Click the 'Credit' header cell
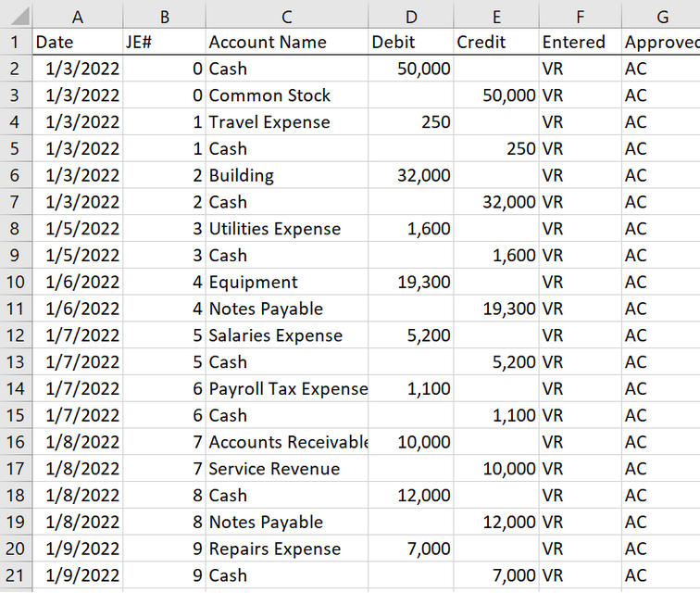The height and width of the screenshot is (593, 700). click(496, 42)
